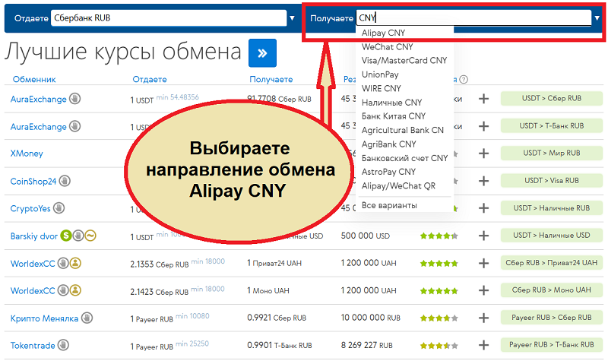Click plus icon in CoinShop24 row

tap(483, 181)
